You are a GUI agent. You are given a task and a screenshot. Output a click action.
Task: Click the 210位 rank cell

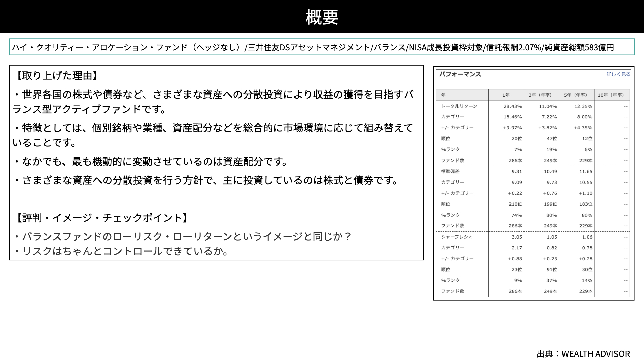[515, 204]
